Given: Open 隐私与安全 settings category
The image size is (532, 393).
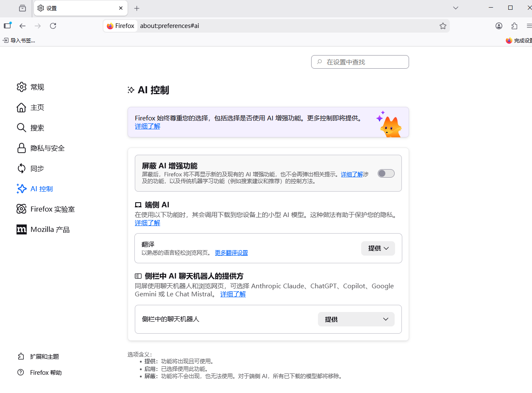Looking at the screenshot, I should 47,148.
